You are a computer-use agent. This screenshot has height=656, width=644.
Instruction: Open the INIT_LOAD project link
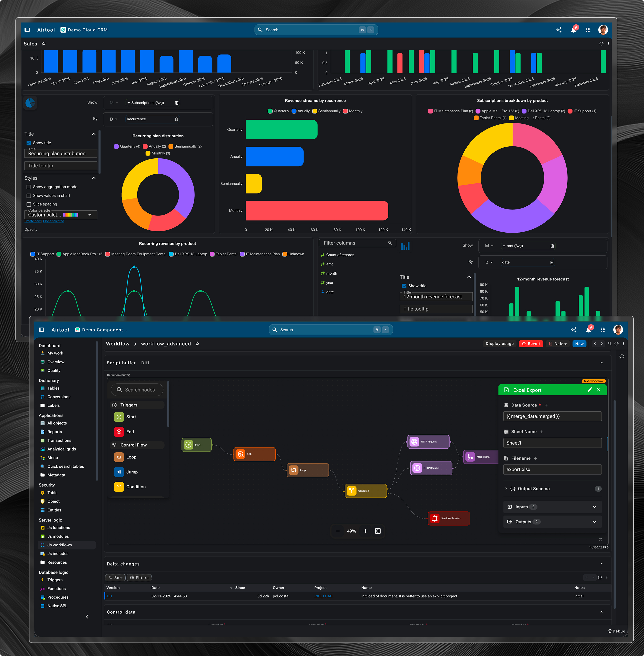tap(323, 596)
